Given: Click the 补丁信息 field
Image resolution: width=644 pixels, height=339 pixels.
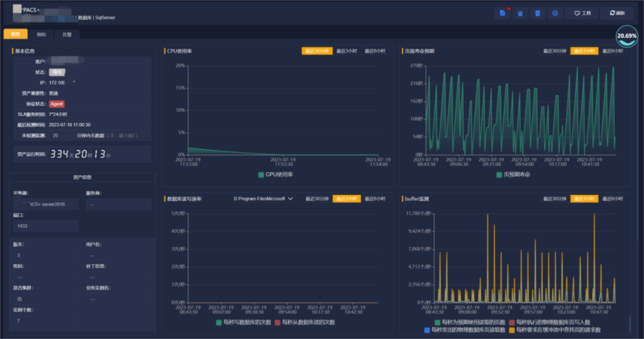Looking at the screenshot, I should tap(119, 278).
